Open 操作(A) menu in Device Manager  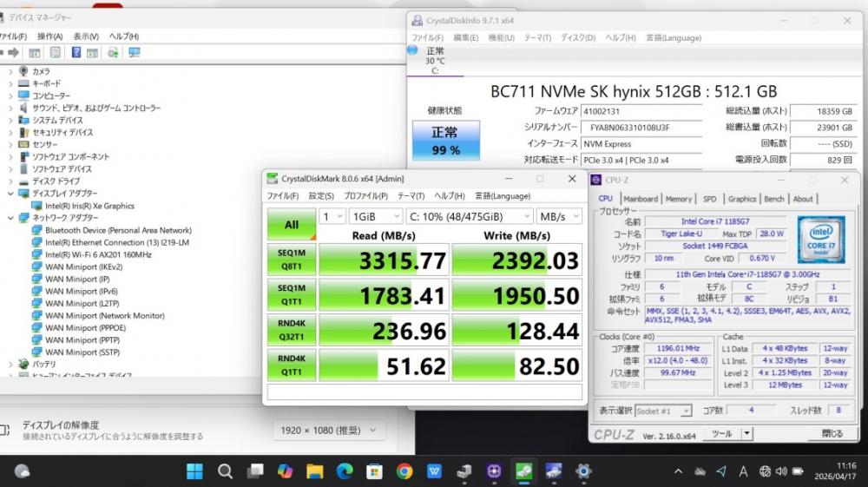click(49, 36)
